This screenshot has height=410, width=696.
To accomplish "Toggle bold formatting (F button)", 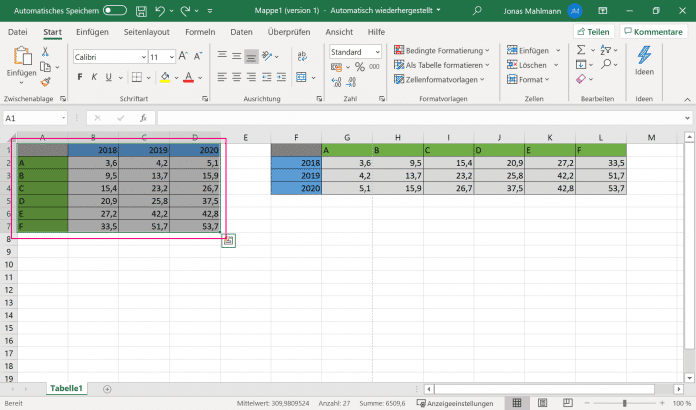I will [80, 77].
